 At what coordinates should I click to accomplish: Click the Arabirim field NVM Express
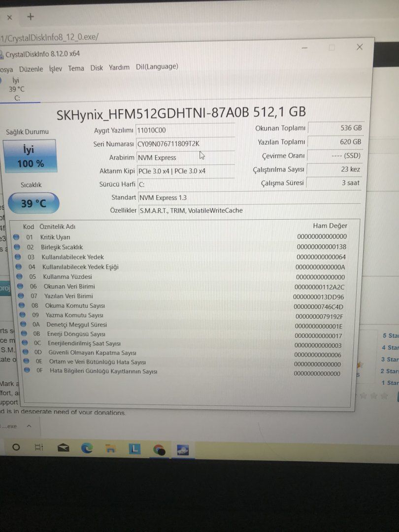(186, 158)
